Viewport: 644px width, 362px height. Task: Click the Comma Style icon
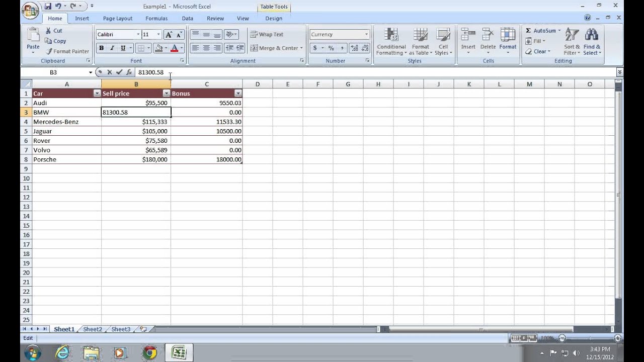point(342,48)
